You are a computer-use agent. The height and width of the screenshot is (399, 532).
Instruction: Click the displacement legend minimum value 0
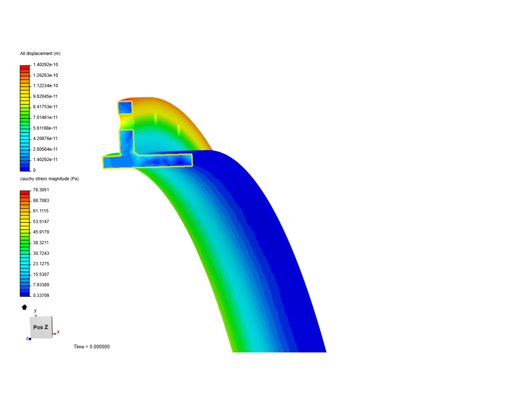(x=34, y=170)
